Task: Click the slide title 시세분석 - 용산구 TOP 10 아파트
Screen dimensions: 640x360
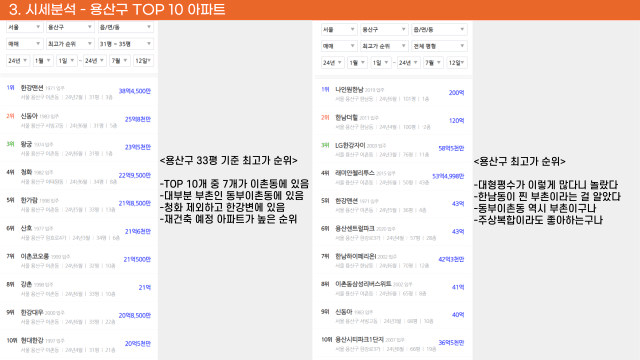Action: point(117,10)
